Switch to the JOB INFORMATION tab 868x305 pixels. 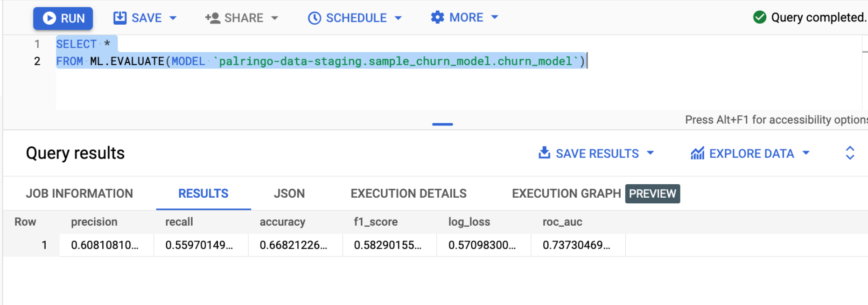(x=79, y=194)
